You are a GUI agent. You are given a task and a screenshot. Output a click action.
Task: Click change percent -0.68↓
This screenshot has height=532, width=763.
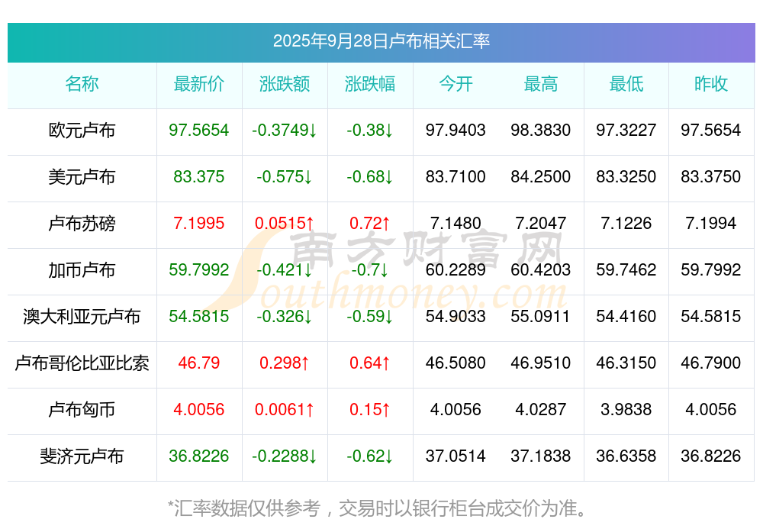[x=370, y=176]
